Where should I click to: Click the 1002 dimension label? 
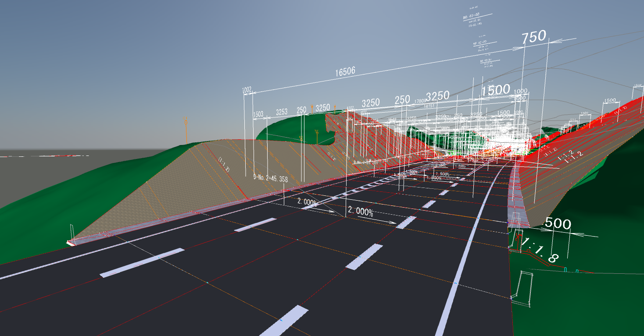[247, 90]
